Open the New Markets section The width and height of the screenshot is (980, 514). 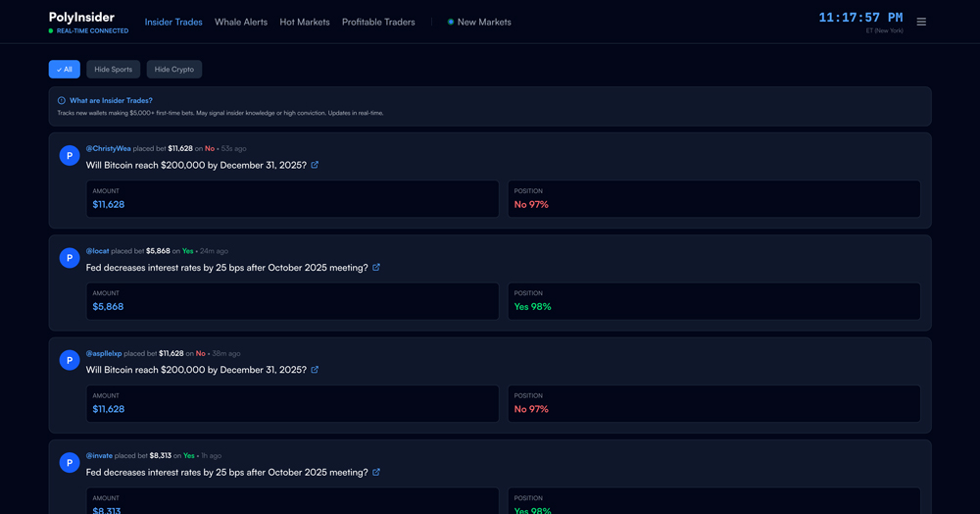pyautogui.click(x=479, y=22)
